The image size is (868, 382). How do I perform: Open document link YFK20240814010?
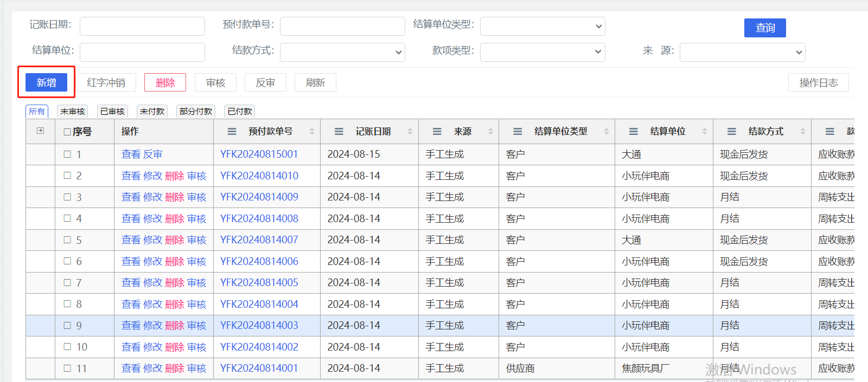259,176
